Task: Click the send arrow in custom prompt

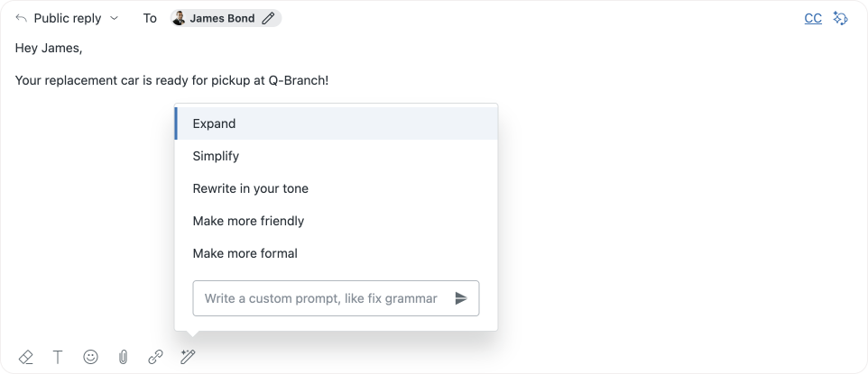Action: tap(461, 298)
